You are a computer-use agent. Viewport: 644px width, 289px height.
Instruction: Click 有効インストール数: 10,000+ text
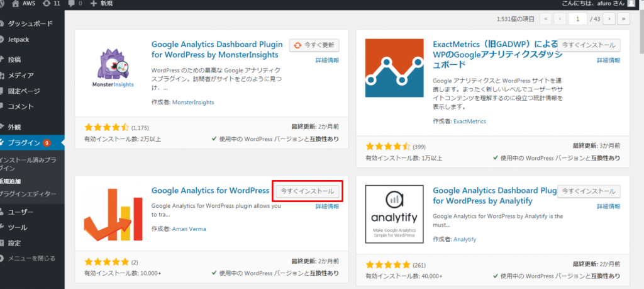[x=123, y=273]
